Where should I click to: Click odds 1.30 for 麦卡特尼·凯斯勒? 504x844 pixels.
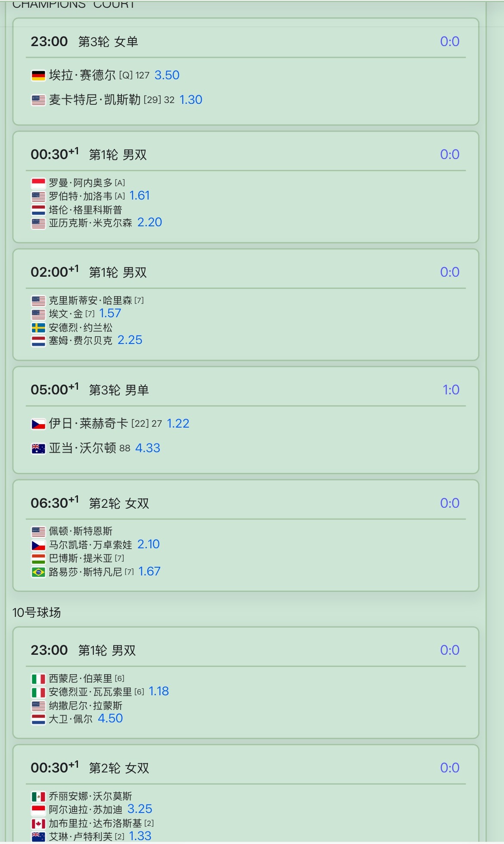190,100
